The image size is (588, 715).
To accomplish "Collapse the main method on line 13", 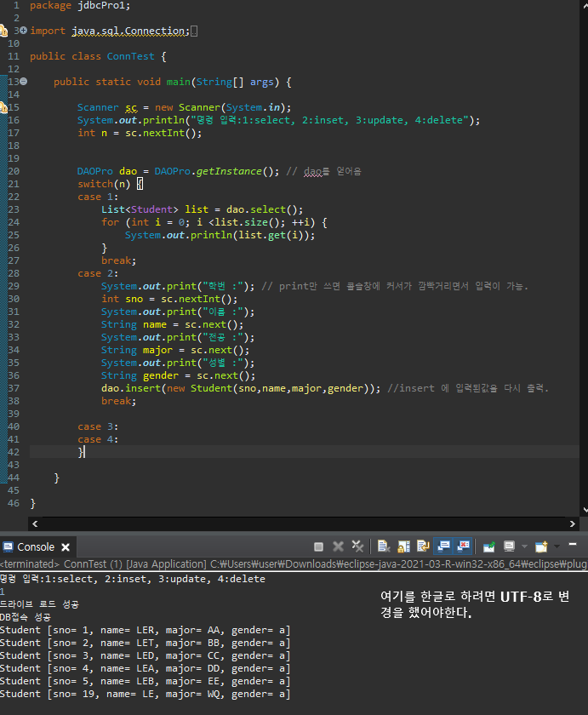I will (23, 82).
